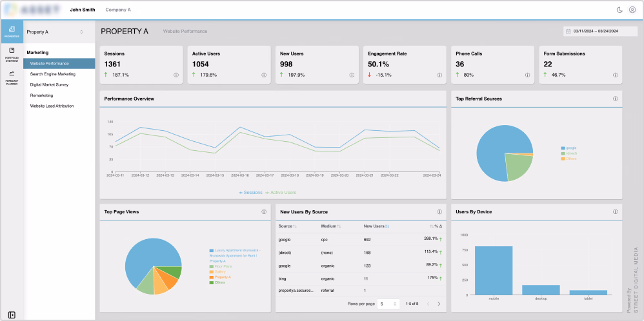
Task: Toggle Others legend in page views pie
Action: 217,282
